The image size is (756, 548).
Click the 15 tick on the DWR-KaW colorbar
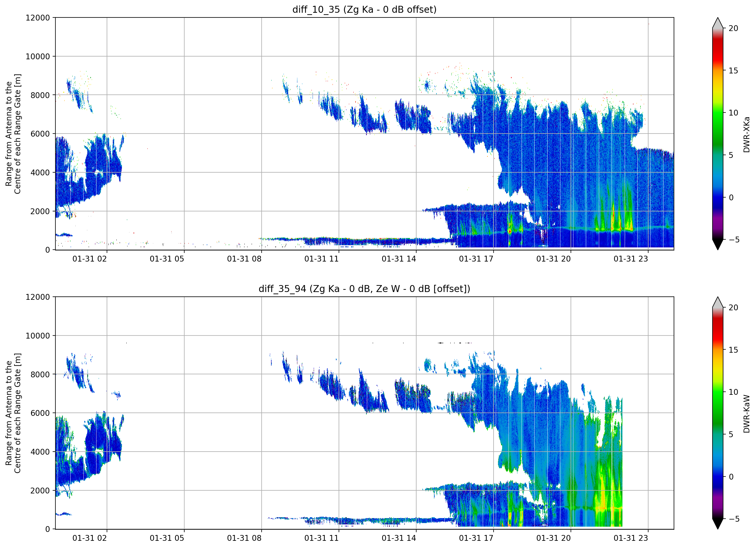click(733, 350)
